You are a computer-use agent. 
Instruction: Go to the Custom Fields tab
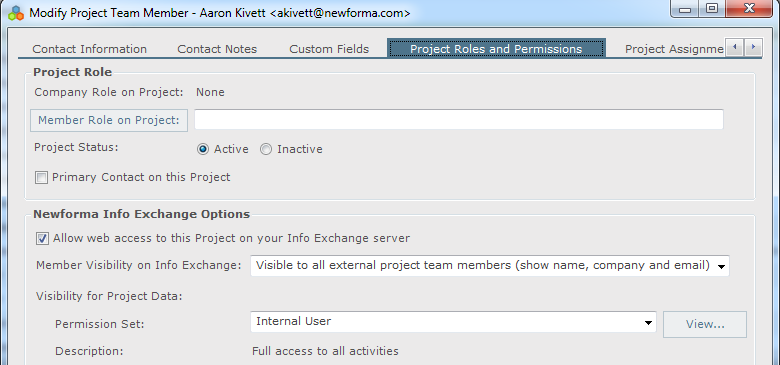click(329, 49)
